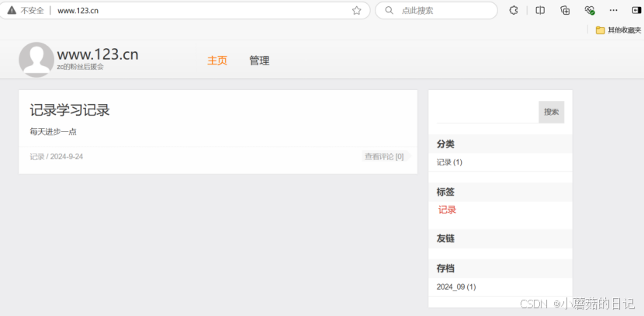
Task: Open the 2024_09 (1) archive
Action: [x=456, y=286]
